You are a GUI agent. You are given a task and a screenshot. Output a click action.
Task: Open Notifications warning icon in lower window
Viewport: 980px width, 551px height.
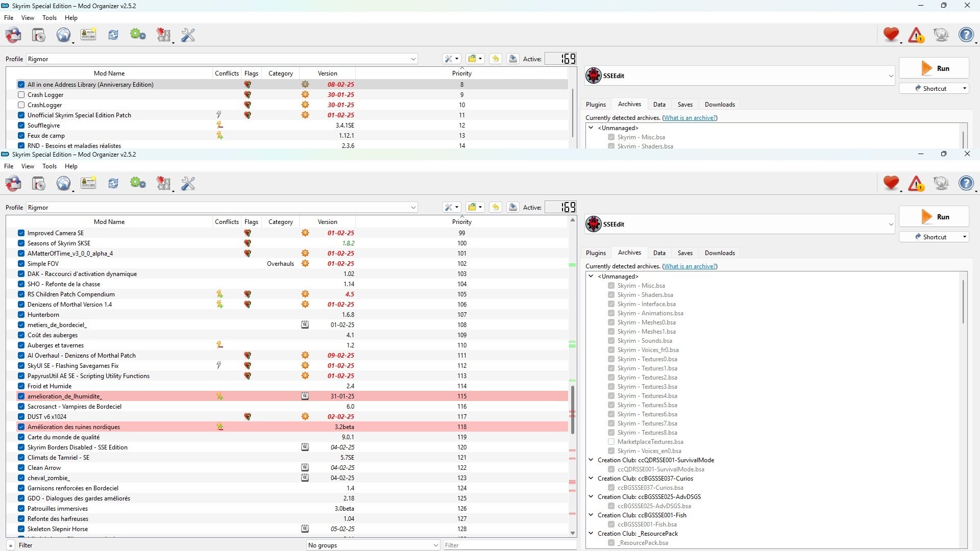916,183
